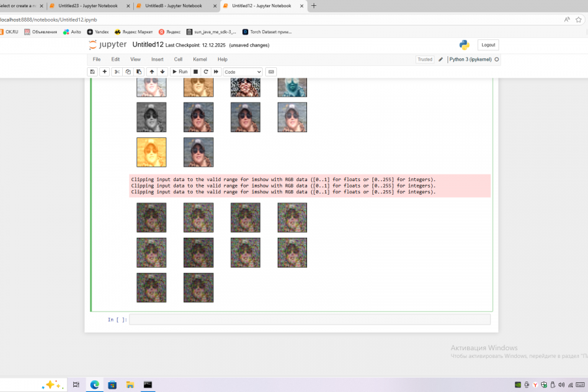Click the address bar URL
588x392 pixels.
49,20
